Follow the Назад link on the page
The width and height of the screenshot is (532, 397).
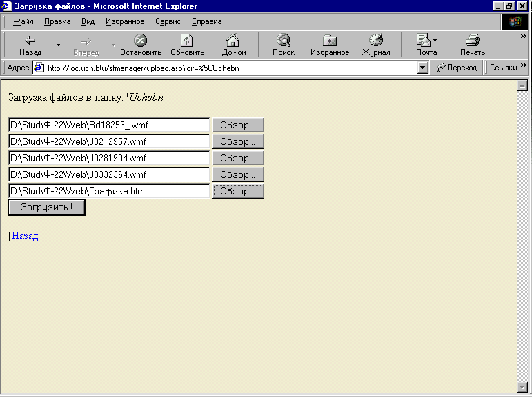pyautogui.click(x=25, y=236)
